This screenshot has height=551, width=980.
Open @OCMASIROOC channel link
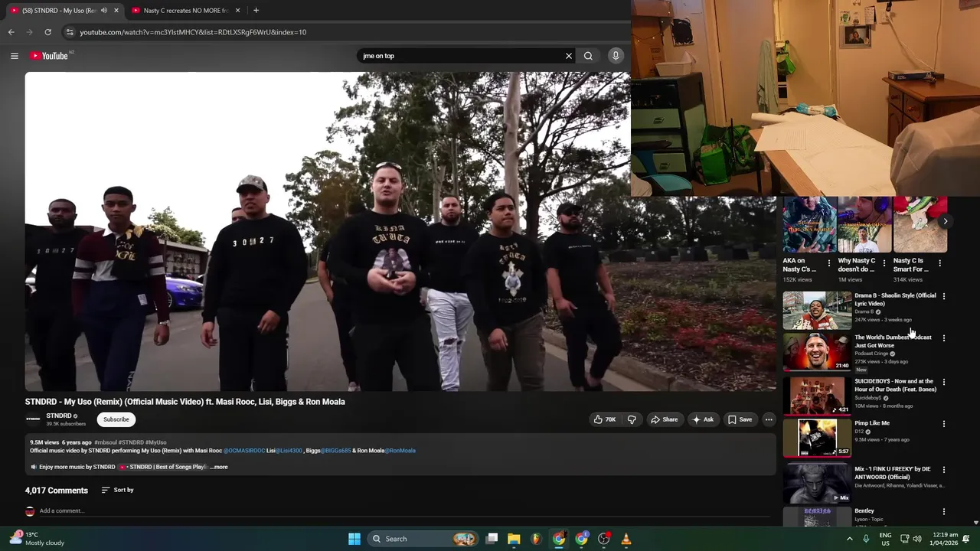point(244,451)
